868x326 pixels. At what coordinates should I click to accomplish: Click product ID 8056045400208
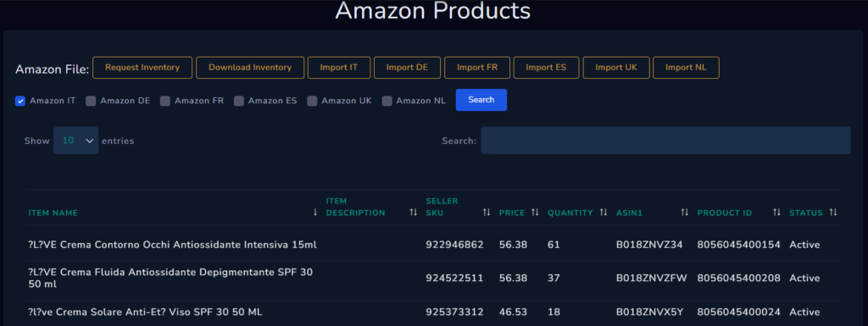click(739, 278)
